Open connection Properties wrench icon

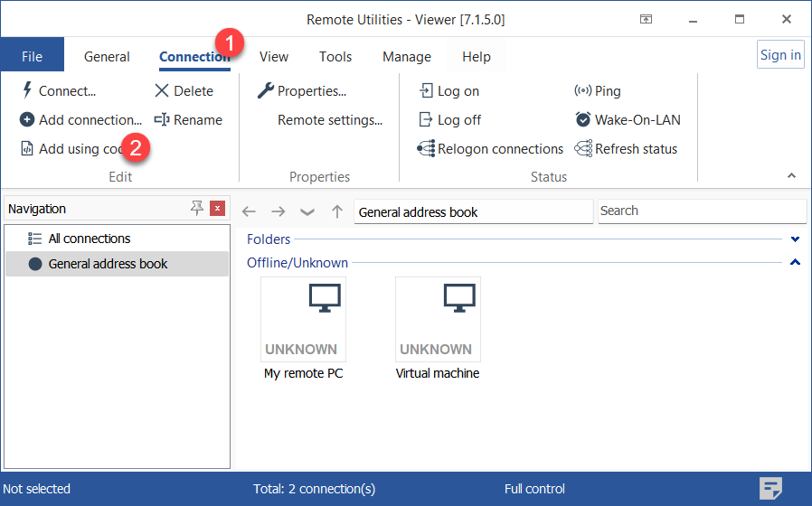click(x=265, y=90)
